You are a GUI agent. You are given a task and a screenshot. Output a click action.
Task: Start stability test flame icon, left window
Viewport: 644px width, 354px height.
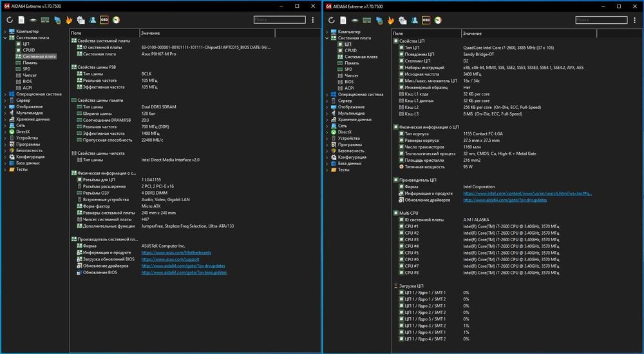pyautogui.click(x=69, y=20)
